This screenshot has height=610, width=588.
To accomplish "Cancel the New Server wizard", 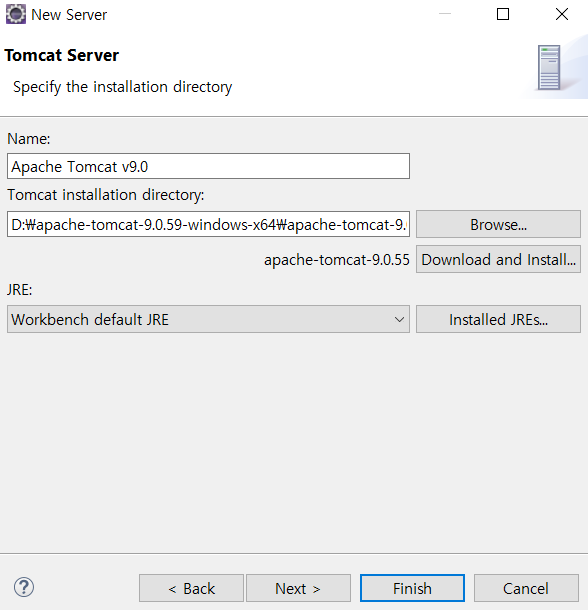I will pyautogui.click(x=526, y=588).
